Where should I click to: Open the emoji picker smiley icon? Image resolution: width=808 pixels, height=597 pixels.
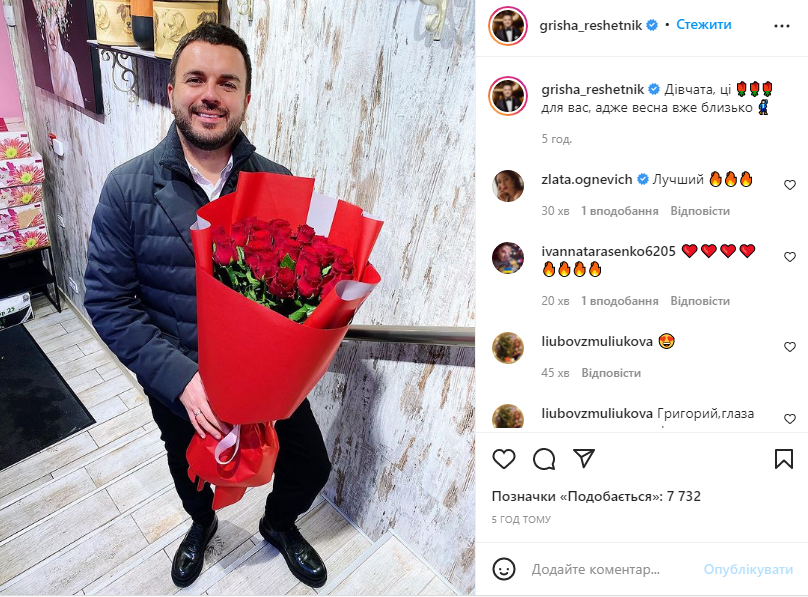503,569
